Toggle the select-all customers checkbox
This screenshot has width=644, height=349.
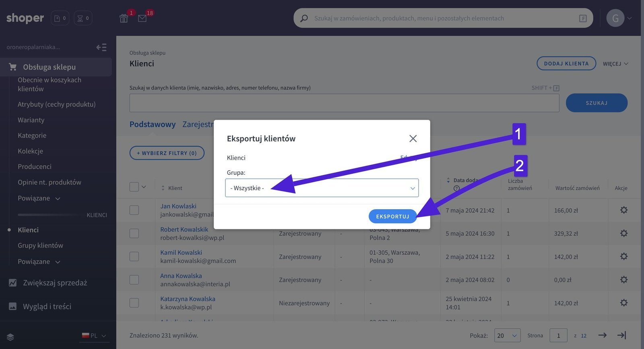(x=134, y=187)
